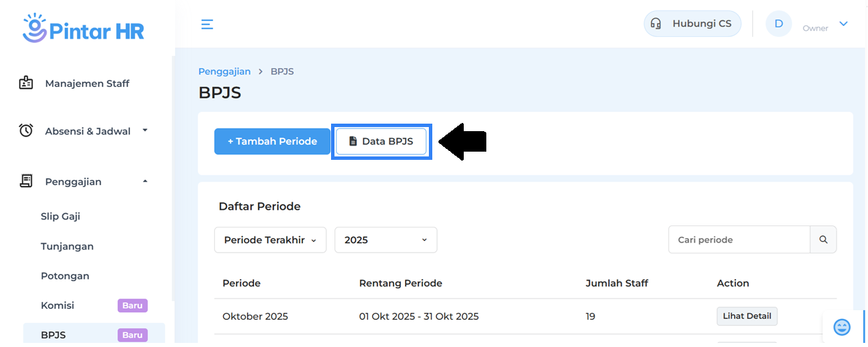Viewport: 868px width, 347px height.
Task: Expand the owner account menu chevron
Action: point(843,24)
